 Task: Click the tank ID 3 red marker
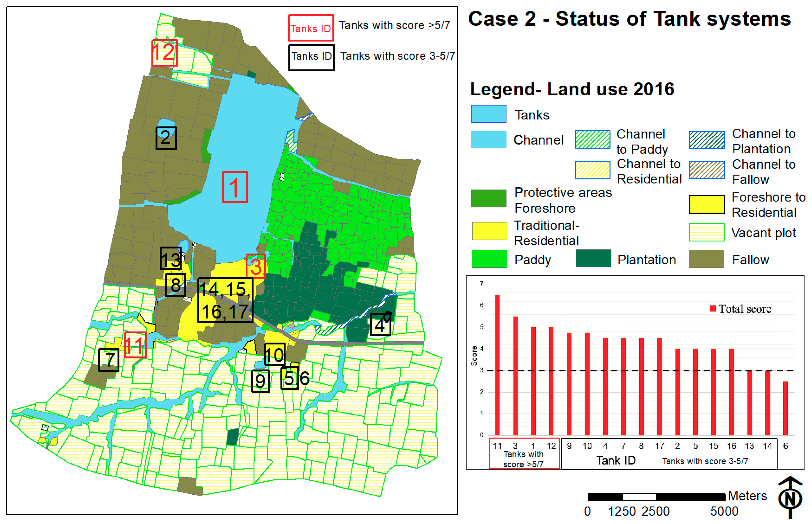coord(255,266)
